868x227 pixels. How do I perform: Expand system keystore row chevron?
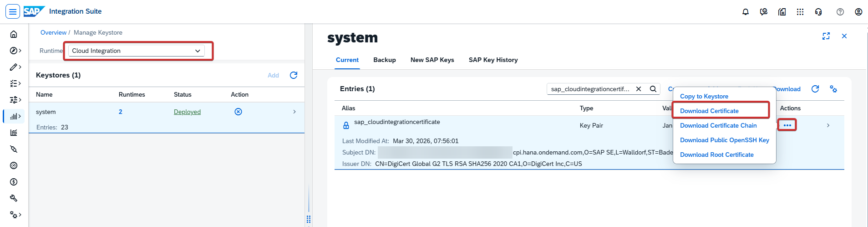(x=294, y=112)
